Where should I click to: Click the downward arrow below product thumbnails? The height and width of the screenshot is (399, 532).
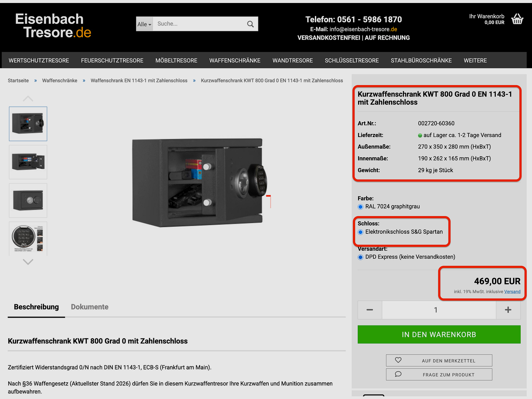[x=28, y=262]
